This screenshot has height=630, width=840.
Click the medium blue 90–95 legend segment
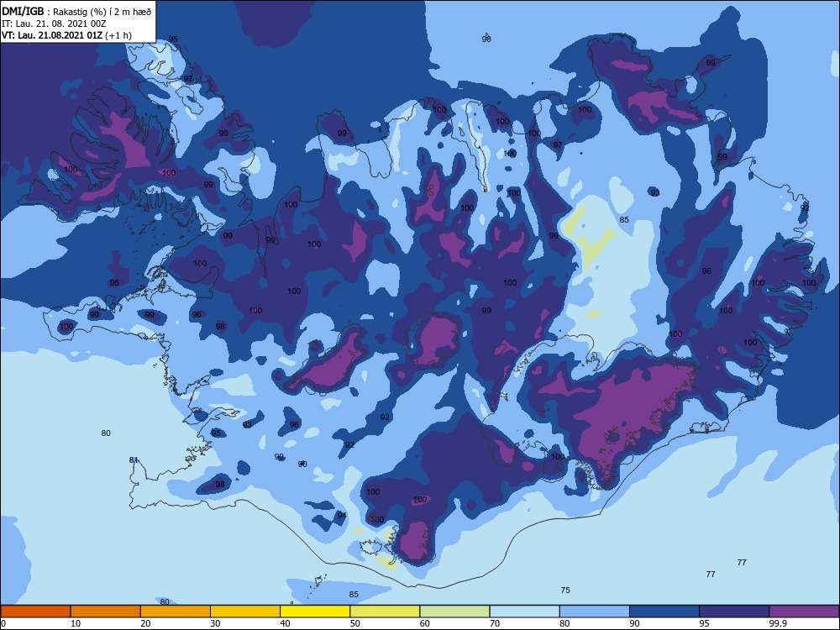tap(664, 612)
